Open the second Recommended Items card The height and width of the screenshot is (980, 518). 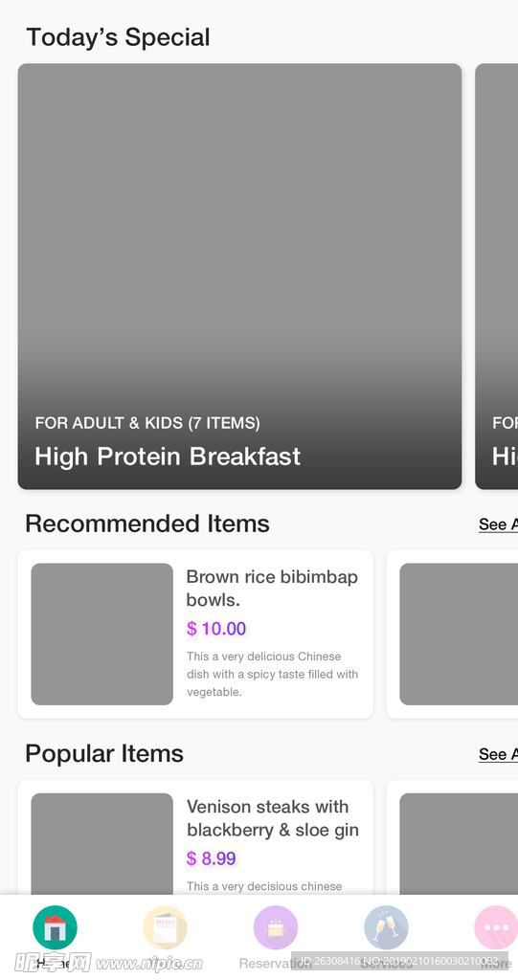(452, 635)
